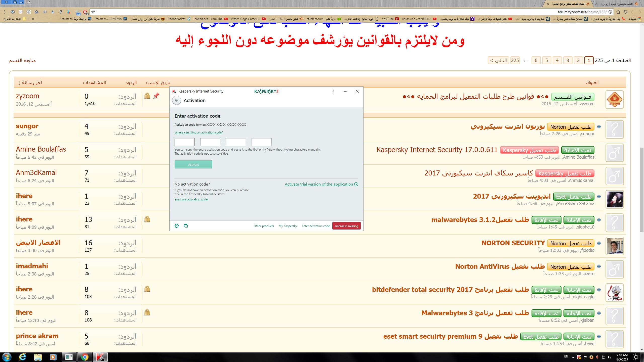Open Kaspersky settings gear icon

coord(177,226)
